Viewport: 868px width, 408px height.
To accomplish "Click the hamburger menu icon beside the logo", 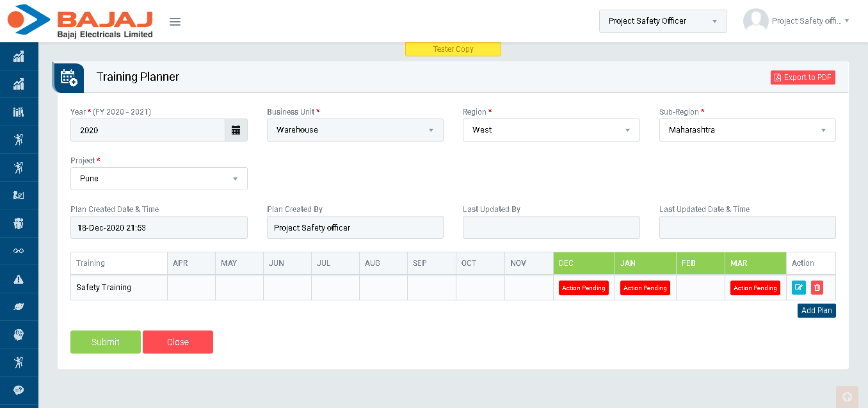I will pyautogui.click(x=175, y=22).
